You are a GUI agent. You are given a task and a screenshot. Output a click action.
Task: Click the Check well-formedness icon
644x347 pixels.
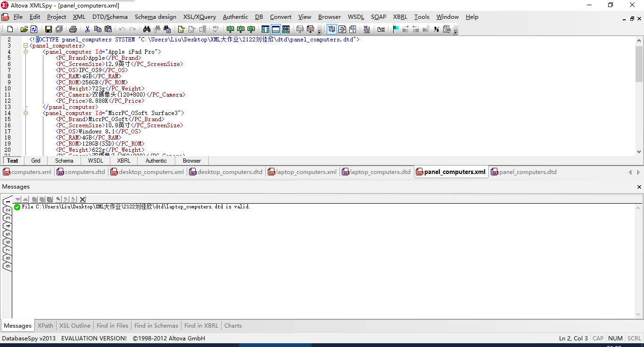point(181,29)
